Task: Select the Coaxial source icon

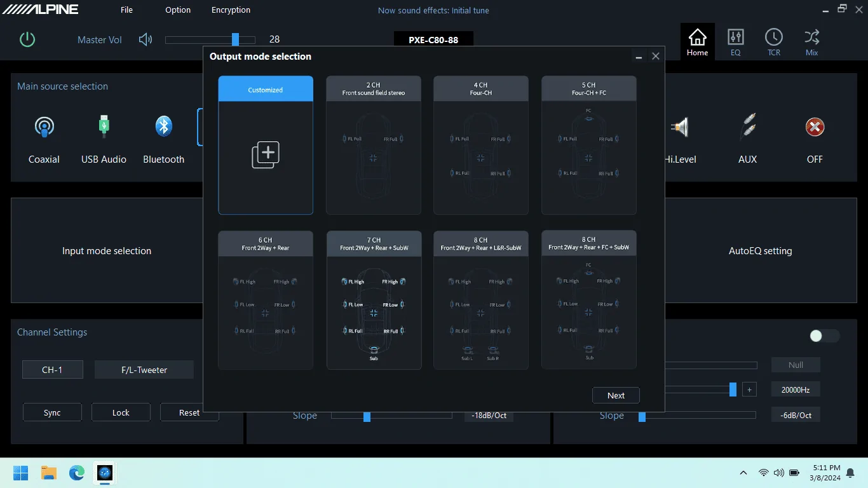Action: [44, 127]
